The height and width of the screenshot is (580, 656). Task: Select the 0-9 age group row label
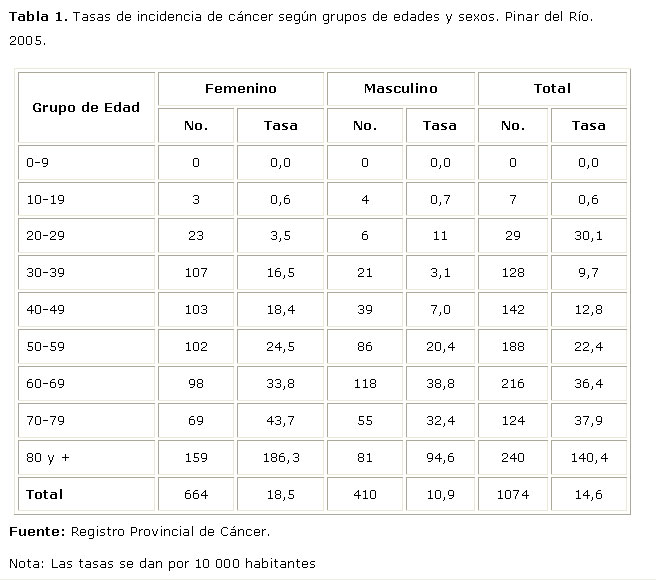pos(40,162)
